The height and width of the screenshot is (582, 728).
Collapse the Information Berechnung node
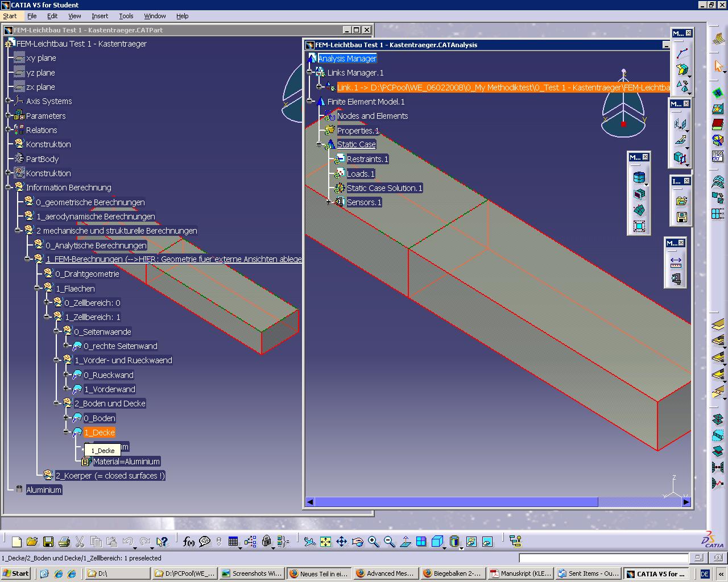pos(9,188)
